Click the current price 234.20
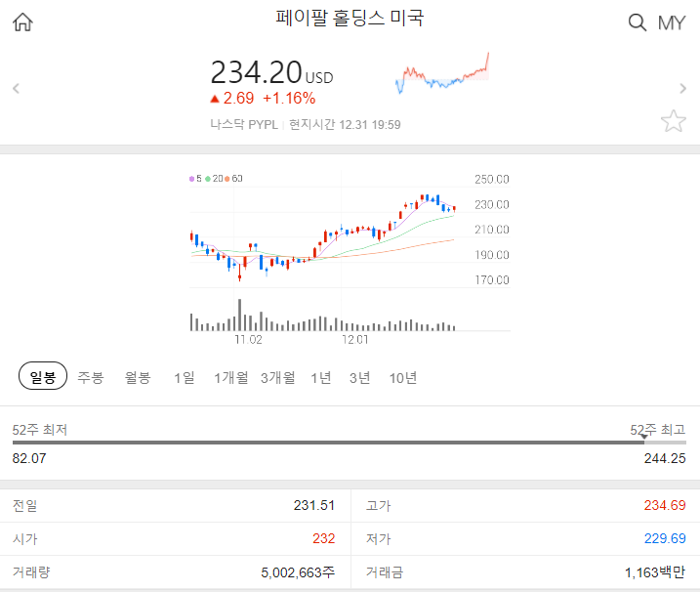Image resolution: width=700 pixels, height=592 pixels. pyautogui.click(x=256, y=72)
